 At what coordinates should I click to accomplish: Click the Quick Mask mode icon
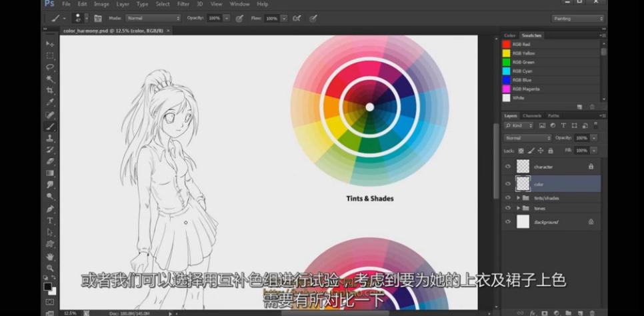tap(50, 302)
